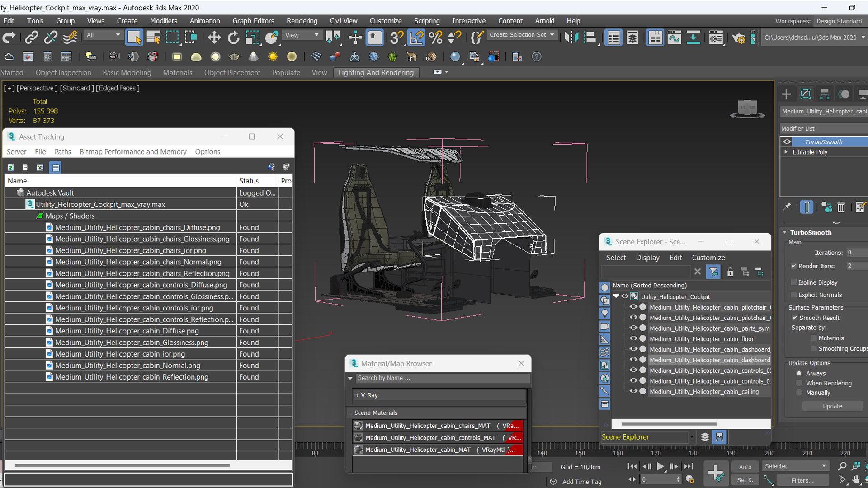This screenshot has width=868, height=488.
Task: Expand the V-Ray group in Material Browser
Action: 357,395
